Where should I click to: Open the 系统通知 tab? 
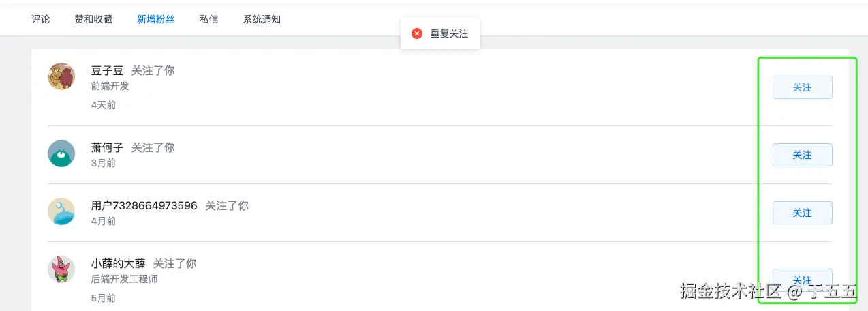point(262,19)
